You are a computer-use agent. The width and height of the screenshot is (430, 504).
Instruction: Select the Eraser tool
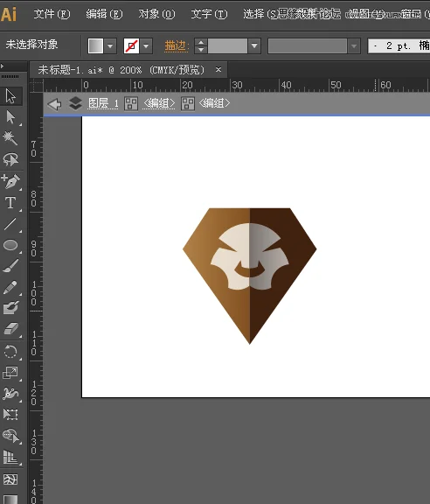10,329
